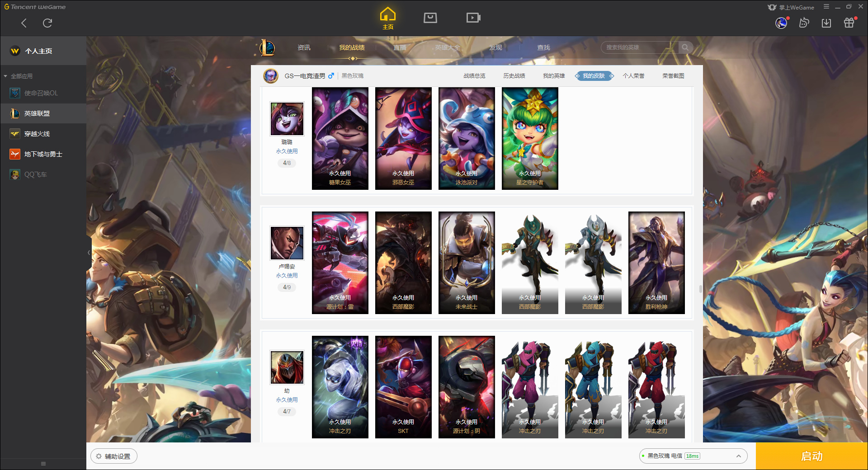Click the 卢锡安 champion portrait
This screenshot has width=868, height=470.
point(287,243)
